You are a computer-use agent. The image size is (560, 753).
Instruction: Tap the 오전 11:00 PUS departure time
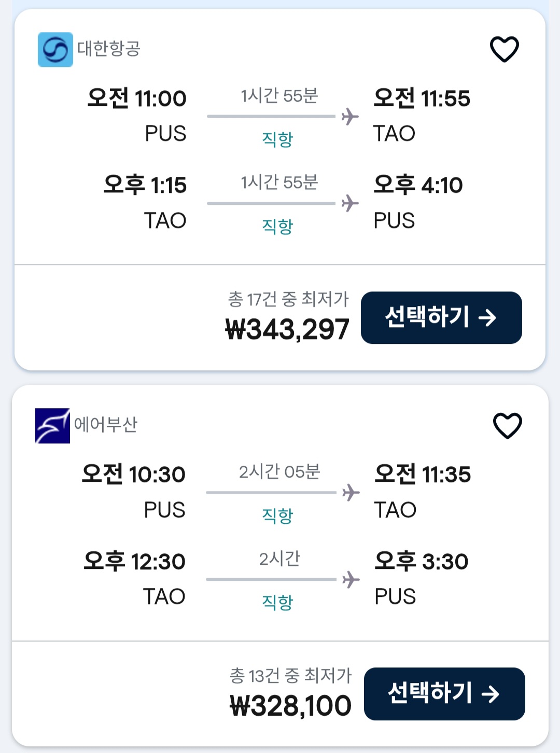(x=137, y=99)
